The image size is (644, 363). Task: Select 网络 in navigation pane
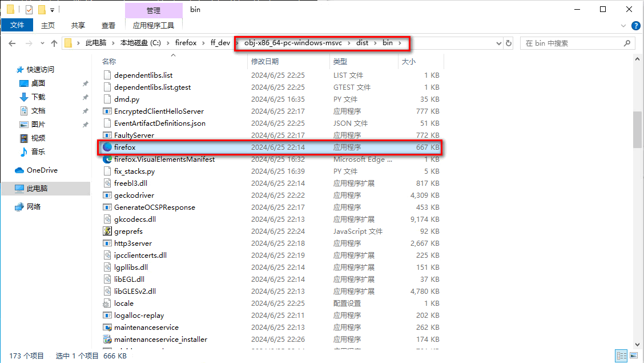[x=34, y=207]
